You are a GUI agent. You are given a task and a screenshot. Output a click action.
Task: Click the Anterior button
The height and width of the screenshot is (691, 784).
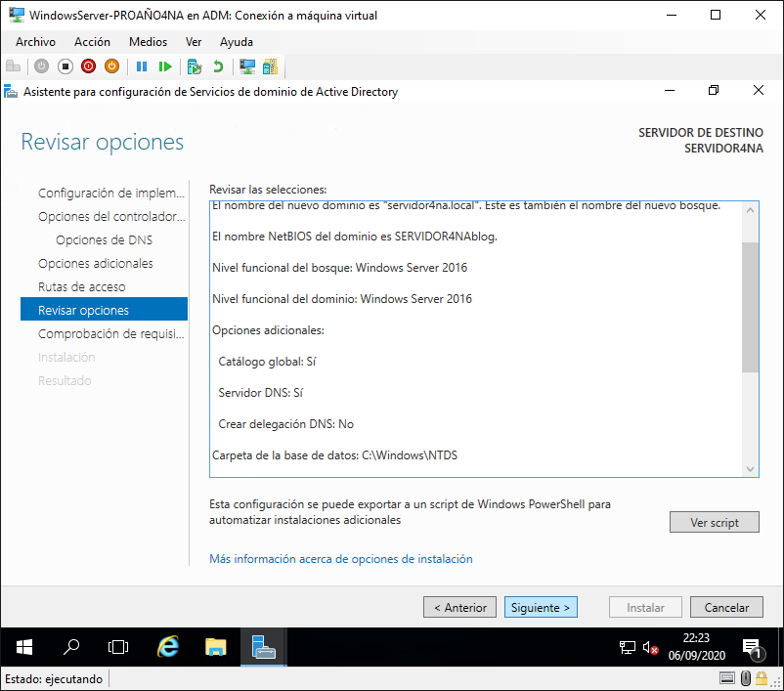point(459,607)
